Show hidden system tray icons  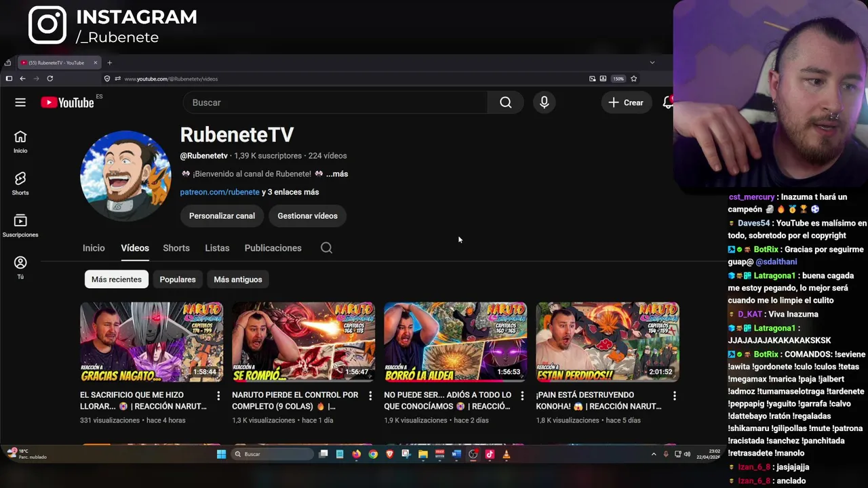coord(654,454)
